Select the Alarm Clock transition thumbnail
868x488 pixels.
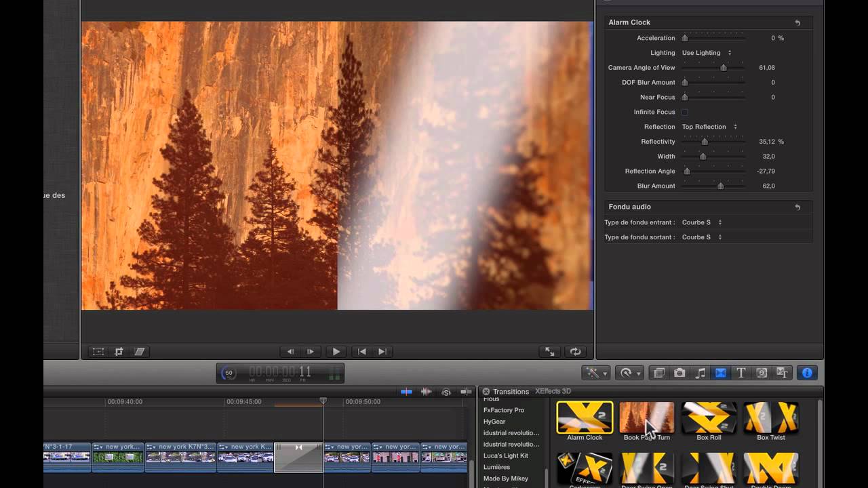coord(585,418)
